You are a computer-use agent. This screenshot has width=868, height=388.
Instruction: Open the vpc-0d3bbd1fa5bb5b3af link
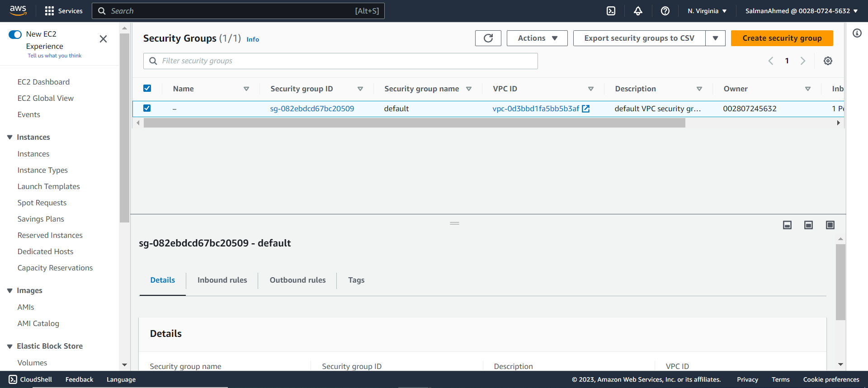(x=536, y=109)
